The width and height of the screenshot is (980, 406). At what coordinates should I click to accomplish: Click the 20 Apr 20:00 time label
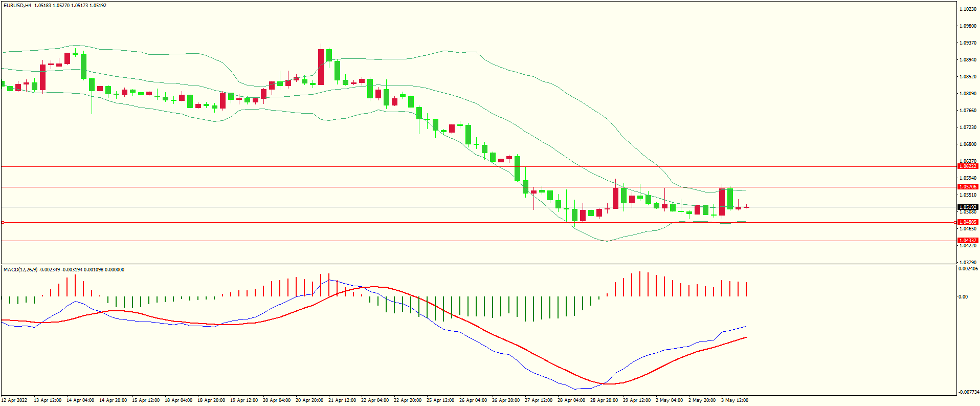coord(309,400)
